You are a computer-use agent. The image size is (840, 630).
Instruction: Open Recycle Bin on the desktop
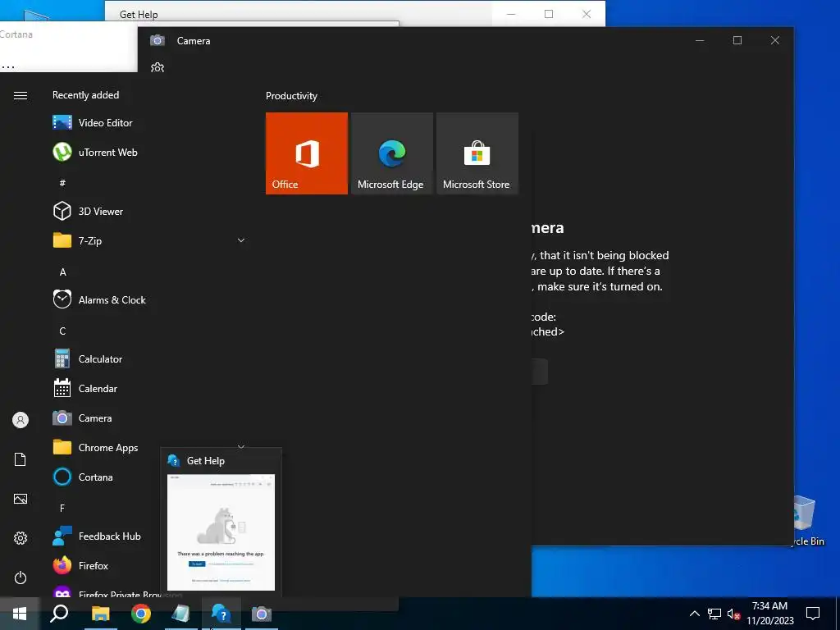pos(809,519)
